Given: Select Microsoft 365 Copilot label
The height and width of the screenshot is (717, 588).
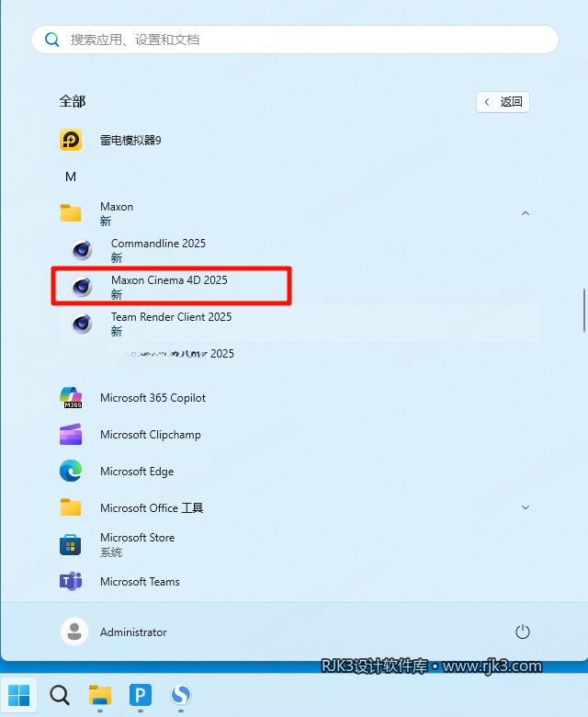Looking at the screenshot, I should pyautogui.click(x=153, y=398).
